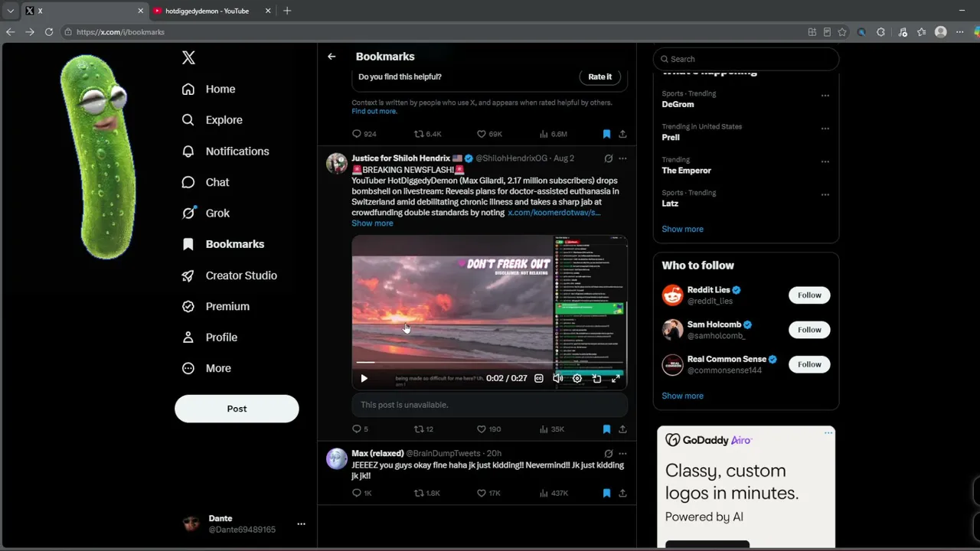Toggle closed captions on the video
The width and height of the screenshot is (980, 551).
coord(539,378)
